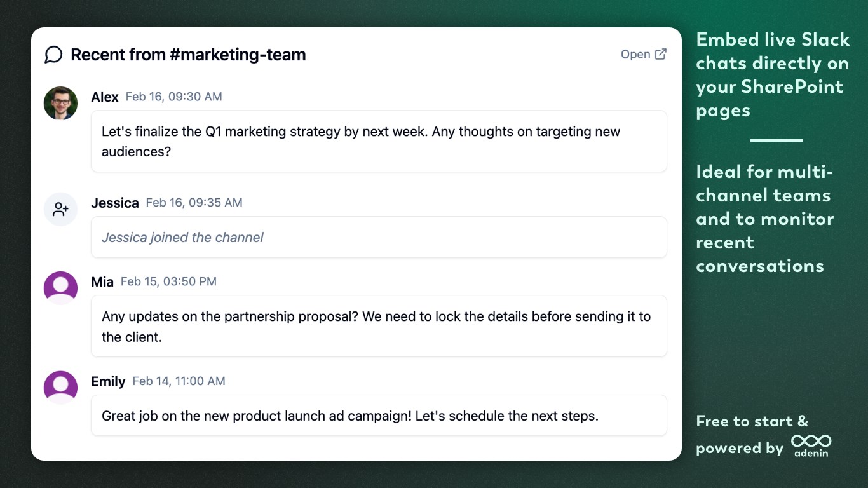Click Emily's purple avatar icon
The height and width of the screenshot is (488, 868).
tap(60, 388)
